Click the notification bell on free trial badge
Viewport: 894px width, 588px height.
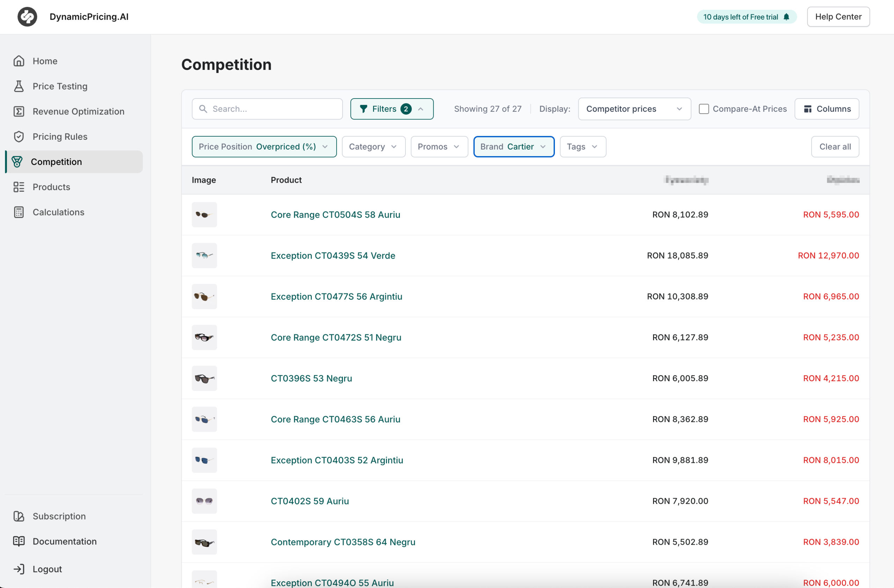(786, 16)
